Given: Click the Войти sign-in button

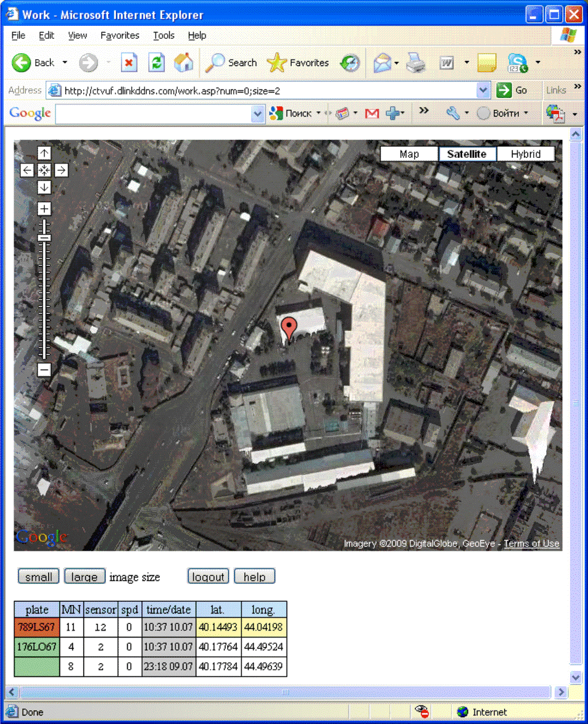Looking at the screenshot, I should tap(503, 113).
